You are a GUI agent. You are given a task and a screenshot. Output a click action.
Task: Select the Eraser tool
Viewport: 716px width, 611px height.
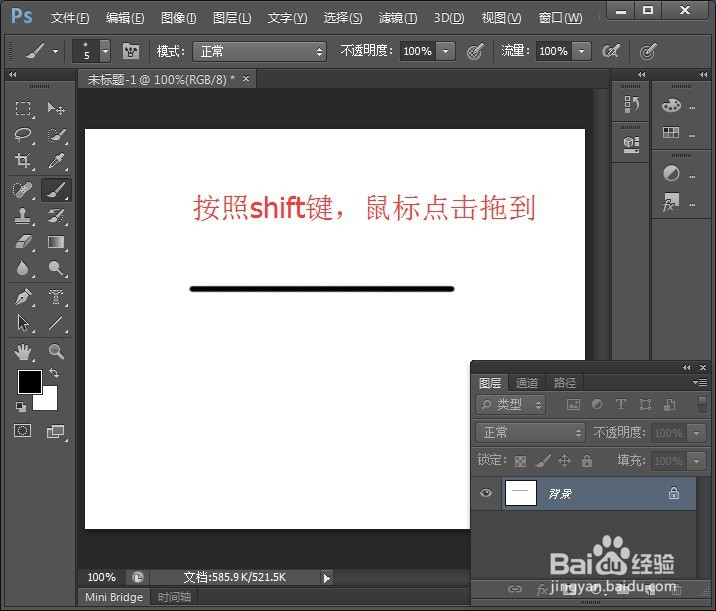point(23,242)
